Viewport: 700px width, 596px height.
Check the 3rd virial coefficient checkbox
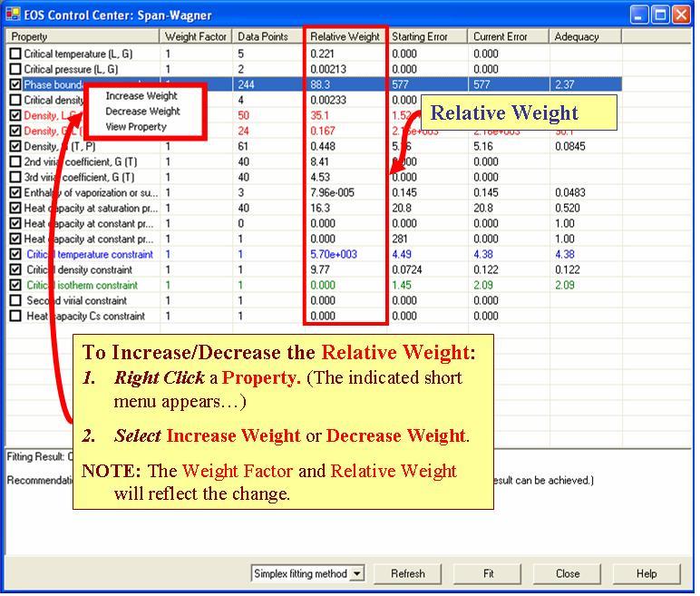coord(15,177)
